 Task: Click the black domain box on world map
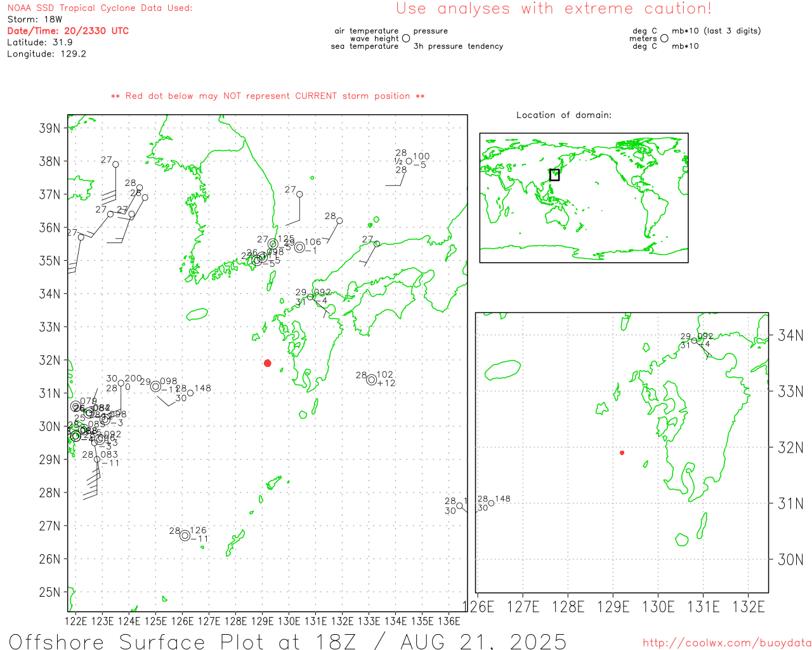click(x=554, y=175)
